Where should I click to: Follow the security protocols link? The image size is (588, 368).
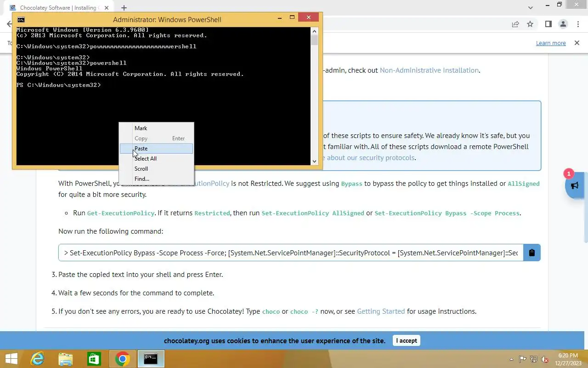click(370, 158)
